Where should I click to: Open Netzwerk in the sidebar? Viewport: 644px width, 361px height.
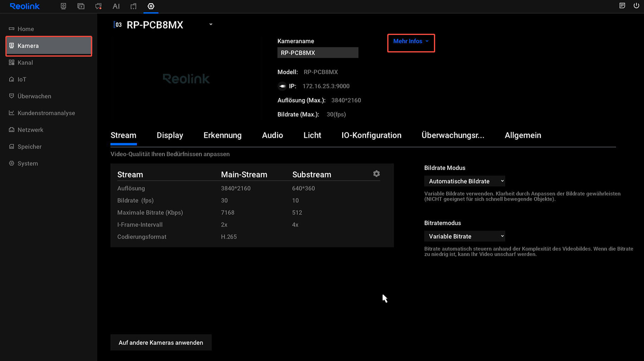click(x=49, y=130)
